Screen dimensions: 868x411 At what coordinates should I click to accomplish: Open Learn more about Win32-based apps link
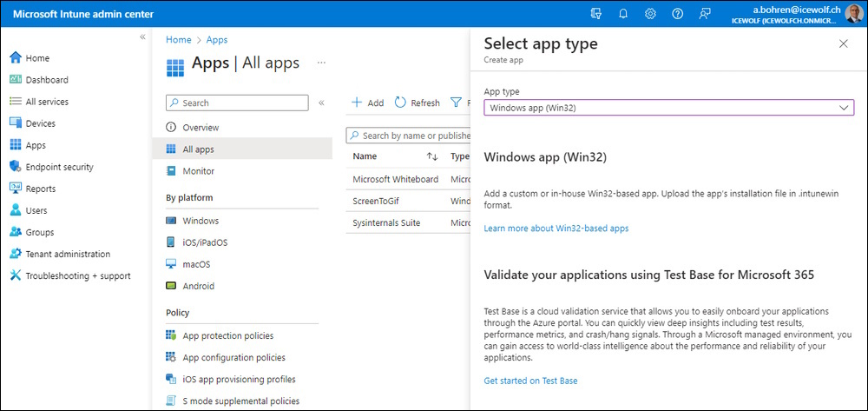[x=556, y=229]
